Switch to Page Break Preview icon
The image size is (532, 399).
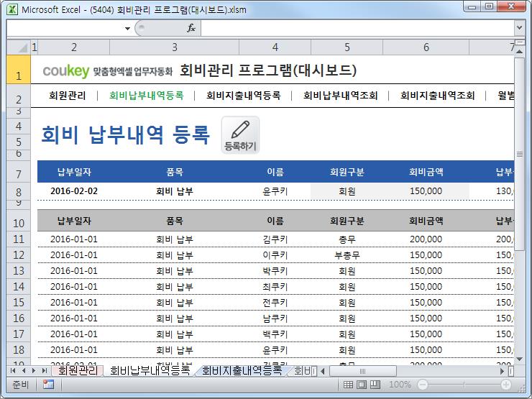(375, 385)
